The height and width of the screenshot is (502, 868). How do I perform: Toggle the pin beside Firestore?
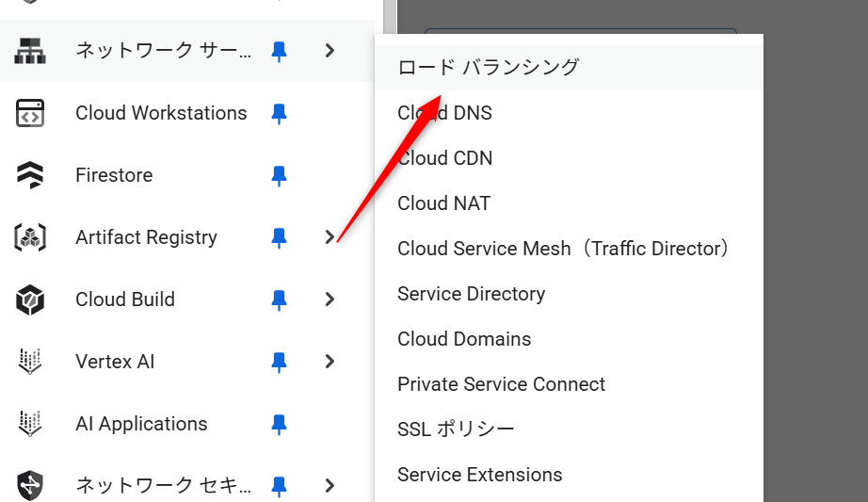279,175
